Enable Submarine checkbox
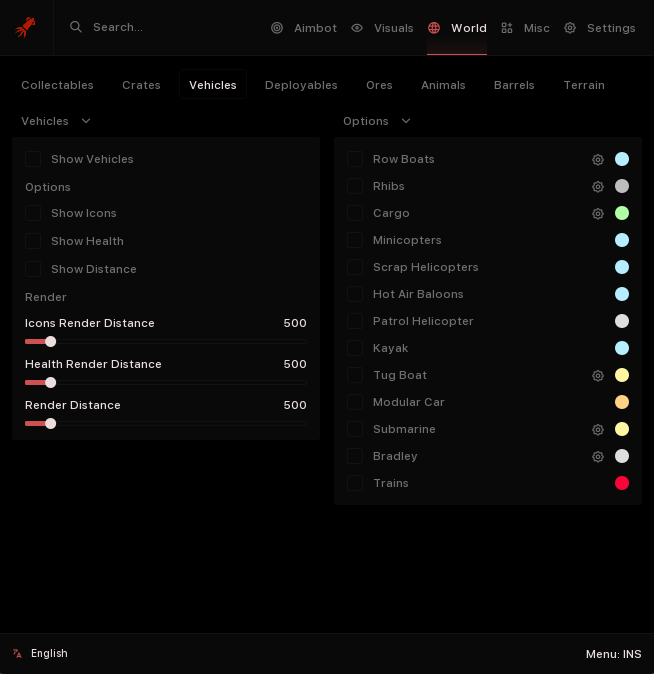The width and height of the screenshot is (654, 674). coord(355,429)
